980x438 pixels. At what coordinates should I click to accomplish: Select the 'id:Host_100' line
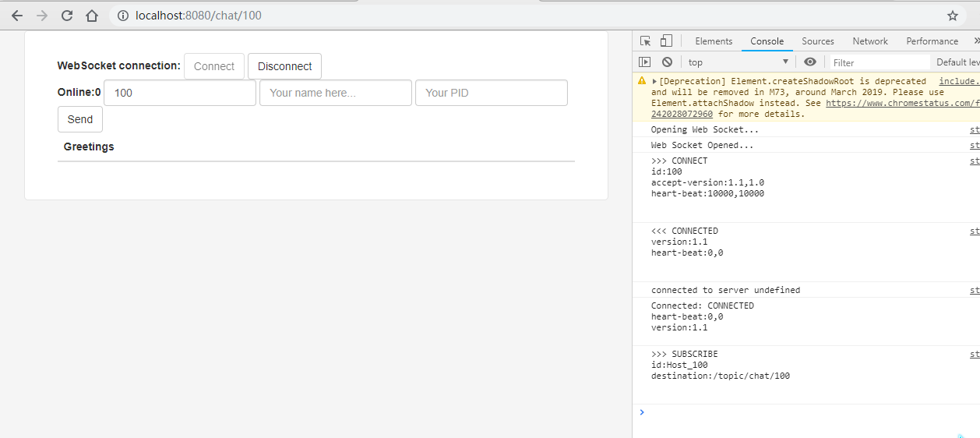[x=679, y=365]
